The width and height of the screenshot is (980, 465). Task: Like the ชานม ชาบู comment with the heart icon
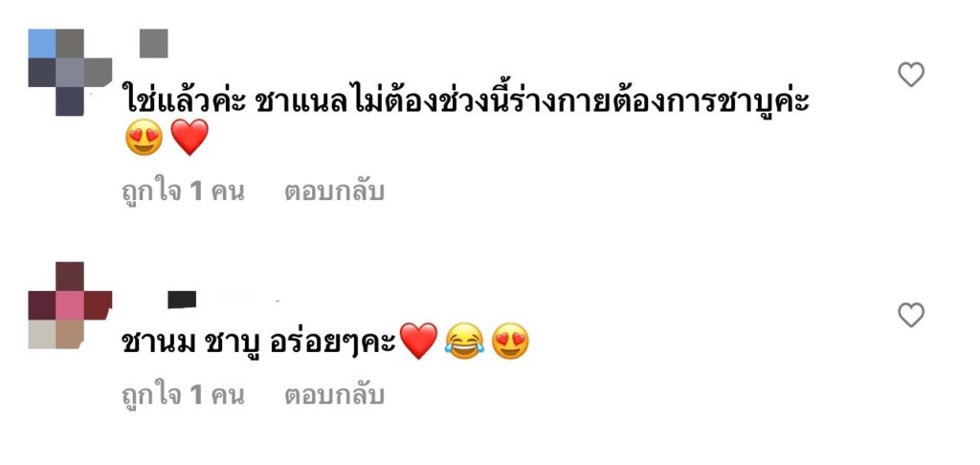coord(911,315)
